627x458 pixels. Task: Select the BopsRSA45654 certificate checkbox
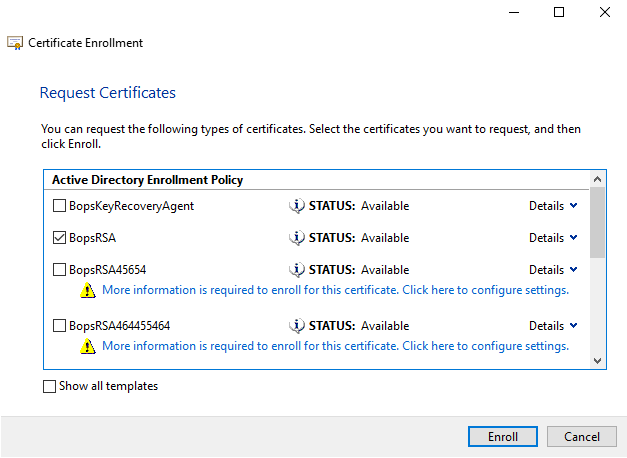tap(59, 270)
